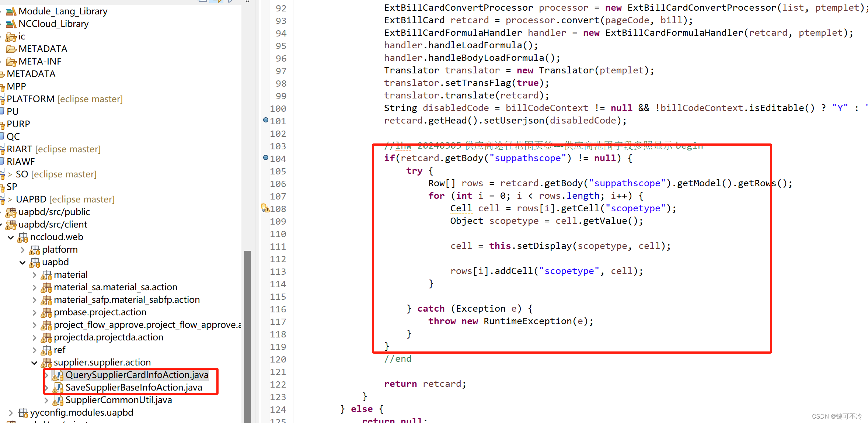This screenshot has height=423, width=868.
Task: Expand the platform package node
Action: coord(22,250)
